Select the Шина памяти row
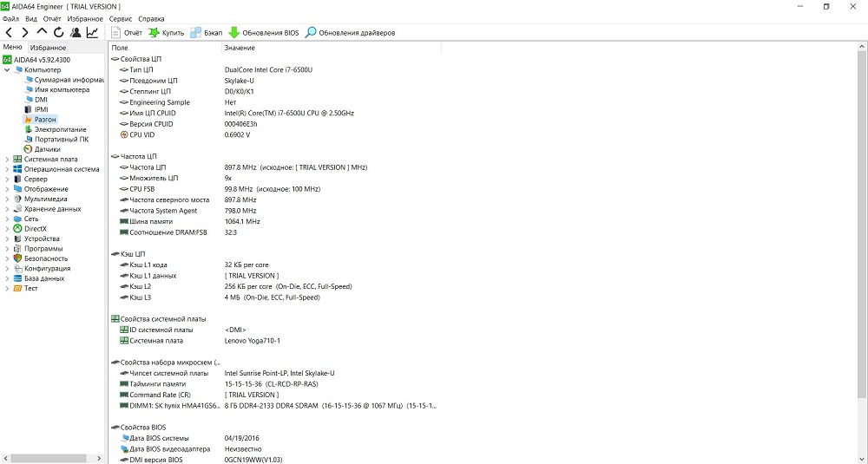 (x=275, y=222)
